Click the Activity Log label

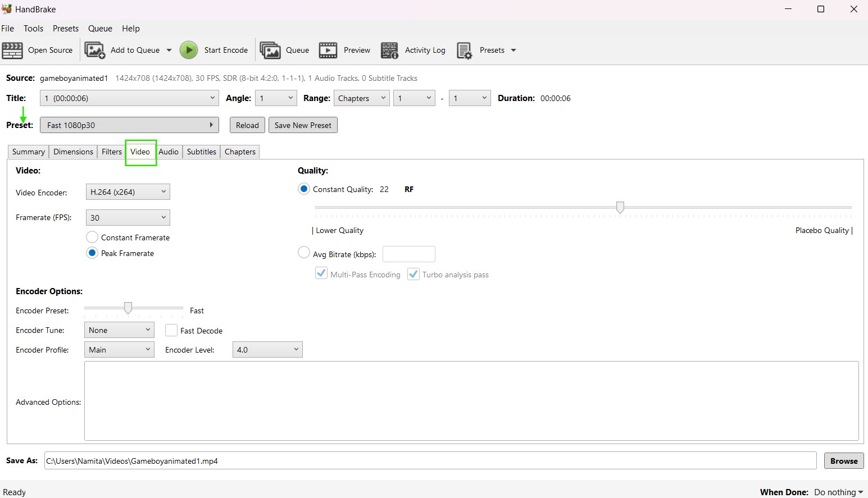[425, 50]
